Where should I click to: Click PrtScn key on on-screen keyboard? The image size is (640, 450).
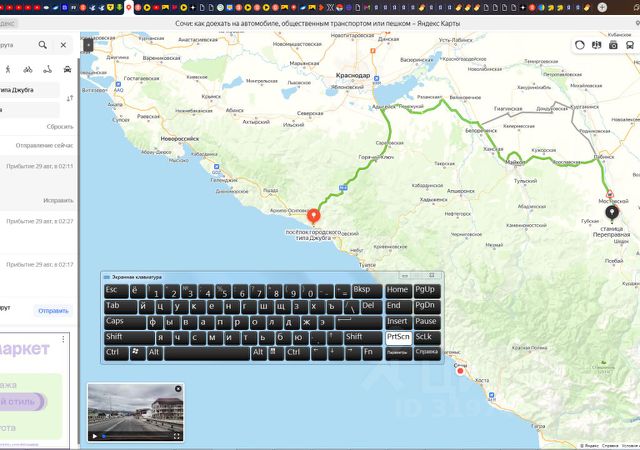pos(398,338)
